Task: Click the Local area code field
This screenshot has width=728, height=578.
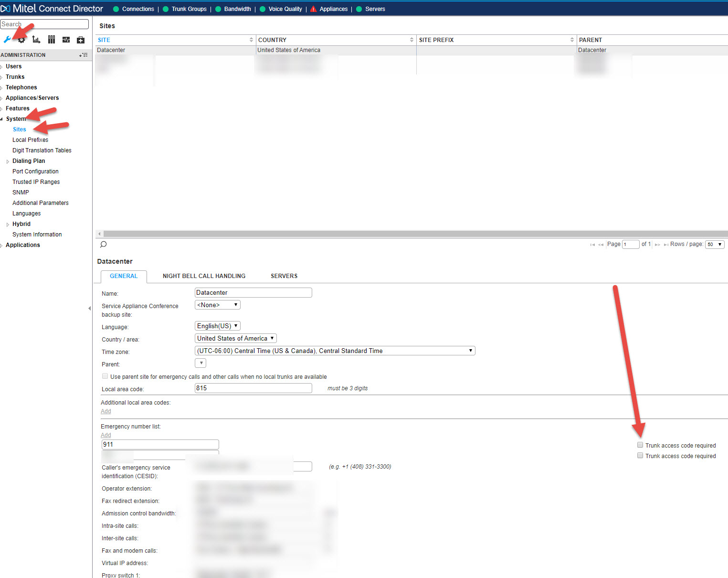Action: click(253, 388)
